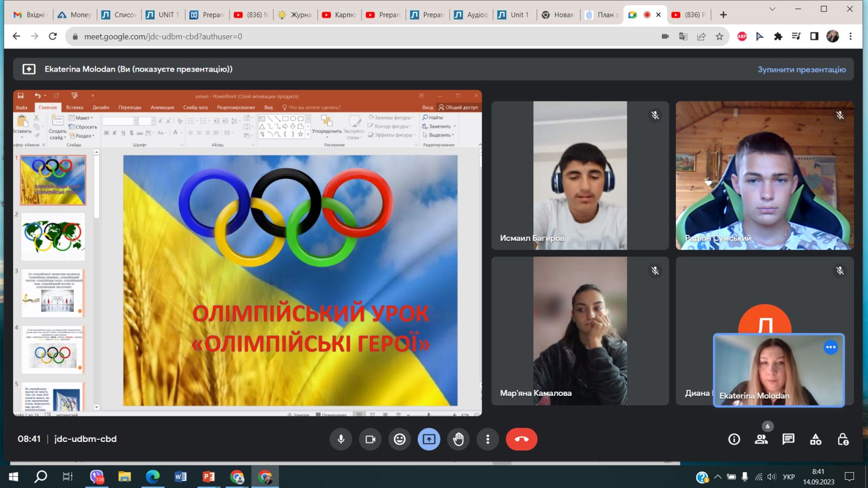This screenshot has height=488, width=868.
Task: Click Дизайн tab in shared PowerPoint
Action: click(x=101, y=107)
